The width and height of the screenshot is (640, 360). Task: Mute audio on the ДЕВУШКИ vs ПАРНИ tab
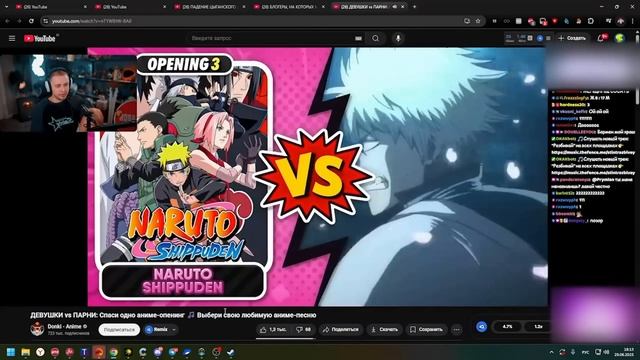tap(395, 7)
